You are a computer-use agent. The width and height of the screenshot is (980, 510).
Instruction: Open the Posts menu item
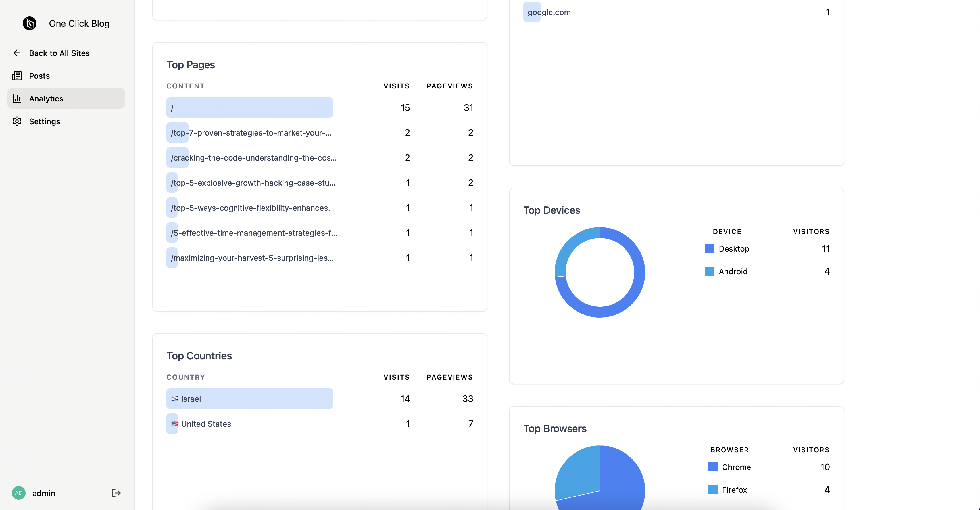pos(39,76)
